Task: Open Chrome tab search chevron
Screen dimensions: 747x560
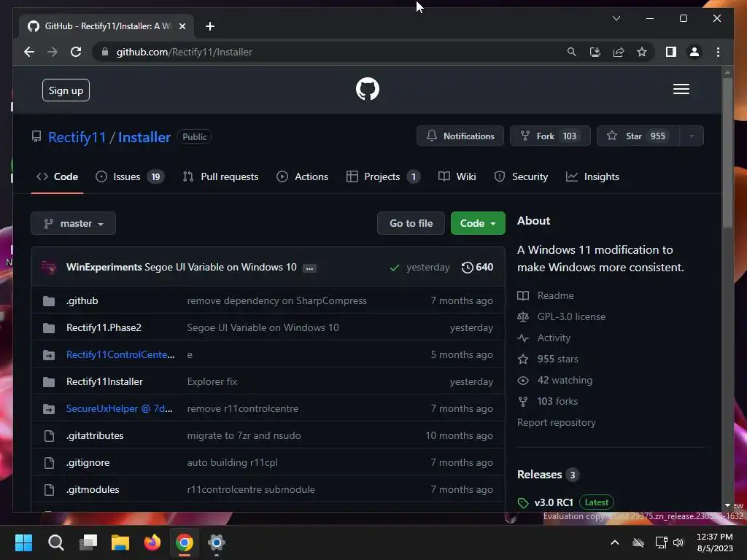Action: click(616, 18)
